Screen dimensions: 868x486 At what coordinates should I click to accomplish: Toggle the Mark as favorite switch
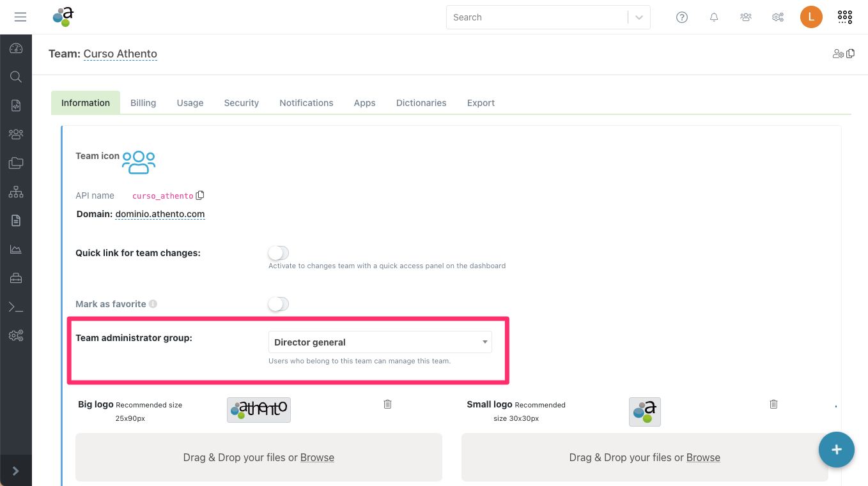click(x=279, y=304)
